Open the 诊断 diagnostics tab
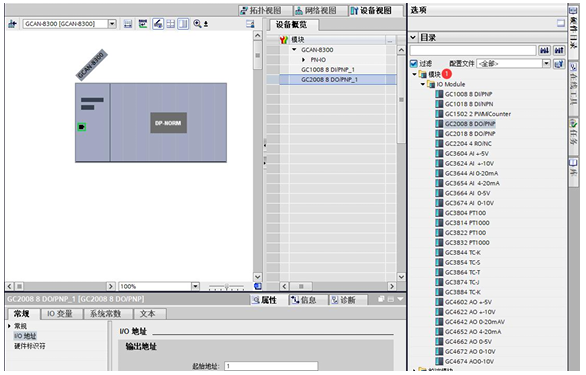 (344, 300)
